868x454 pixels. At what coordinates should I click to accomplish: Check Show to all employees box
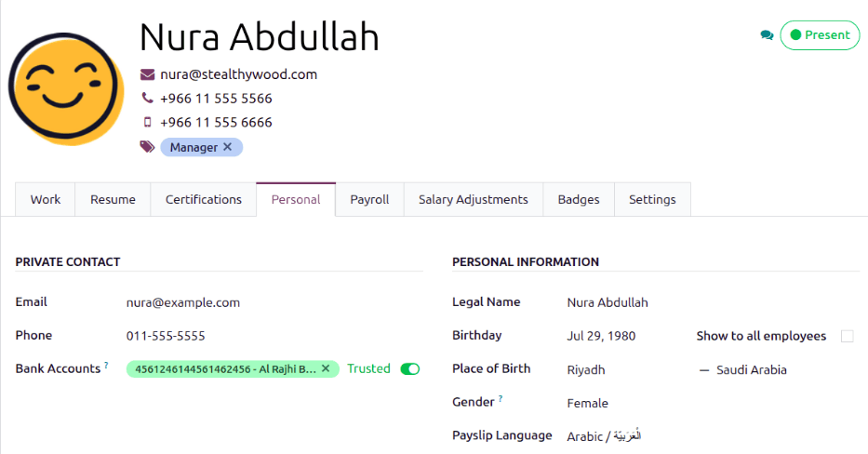tap(847, 336)
